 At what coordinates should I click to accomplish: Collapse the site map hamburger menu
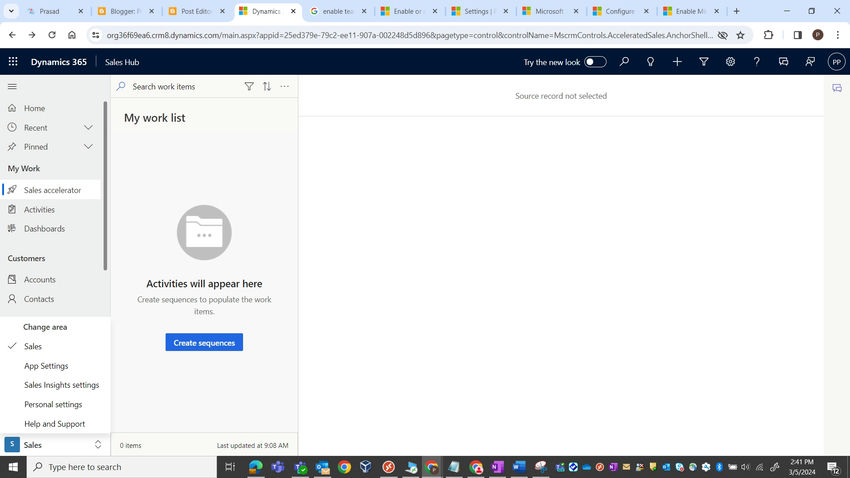coord(12,86)
